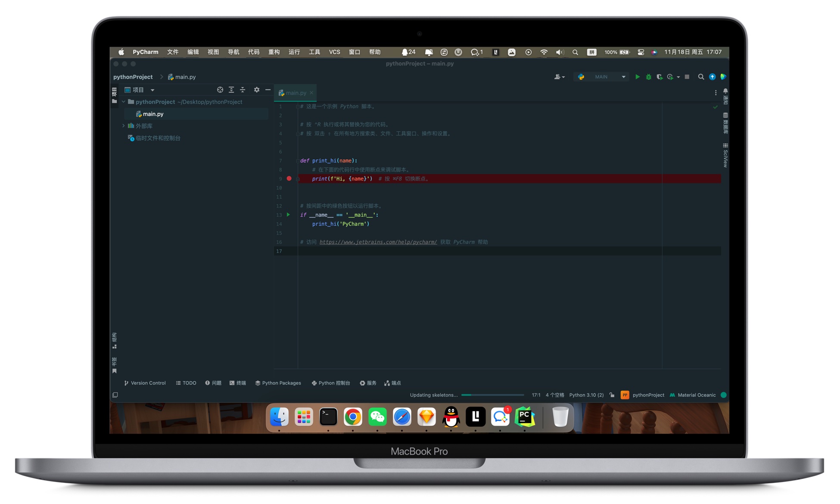Click the 4 个空格 indent setting

pyautogui.click(x=555, y=395)
